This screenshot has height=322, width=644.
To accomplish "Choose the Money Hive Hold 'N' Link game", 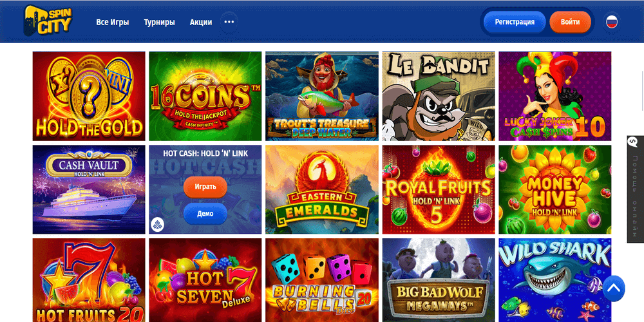I will [x=555, y=189].
